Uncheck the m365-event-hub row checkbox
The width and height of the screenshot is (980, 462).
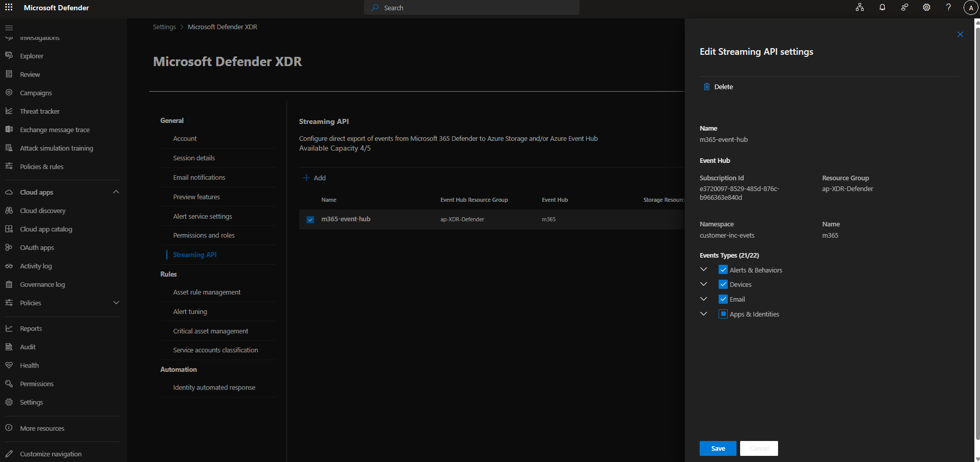(x=310, y=219)
